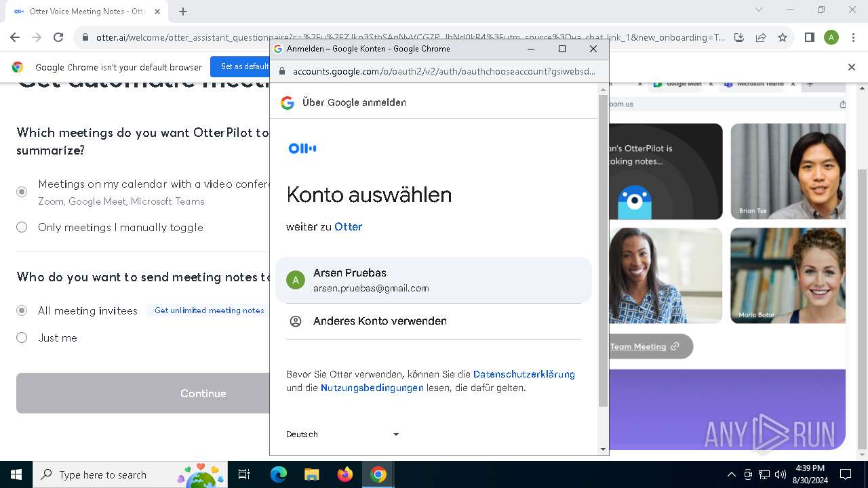Click the taskbar search box
This screenshot has height=488, width=868.
pos(131,474)
